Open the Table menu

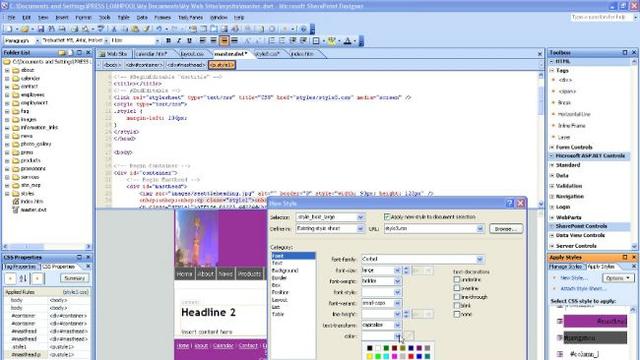pyautogui.click(x=123, y=18)
